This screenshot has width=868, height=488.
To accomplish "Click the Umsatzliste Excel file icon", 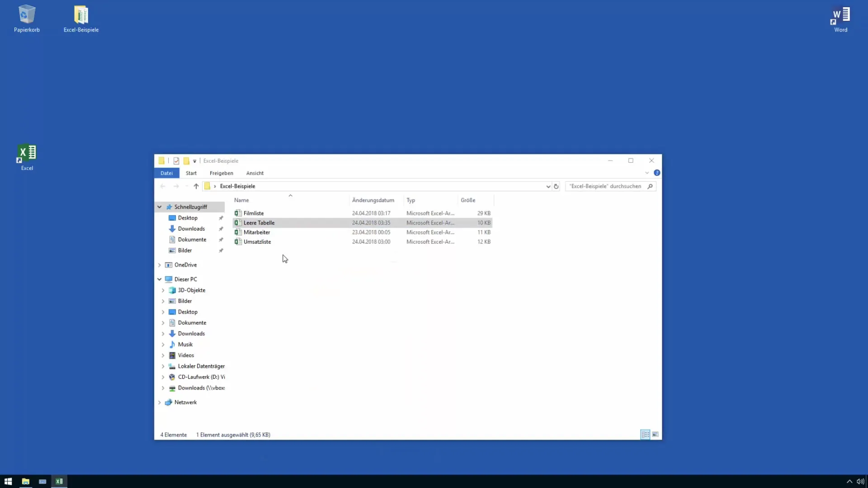I will point(237,241).
